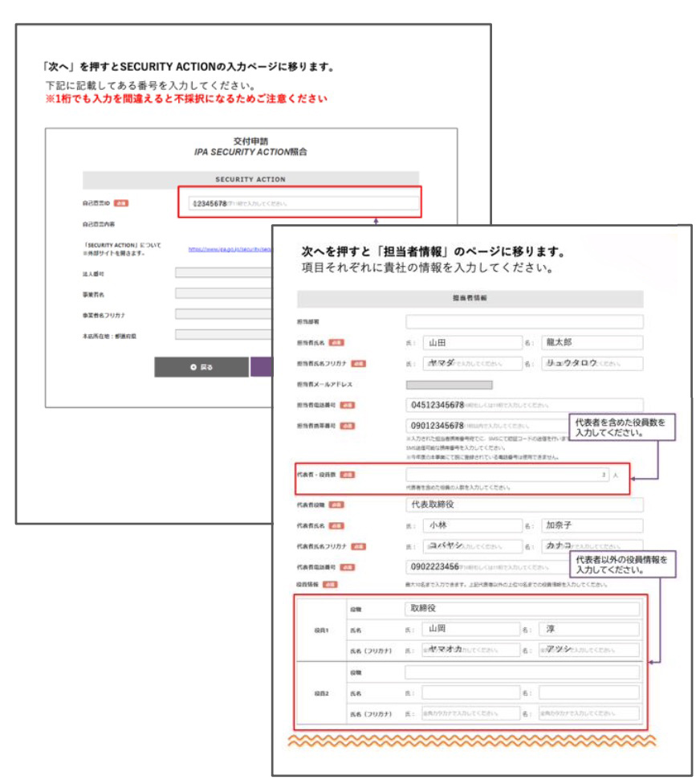Select the representative furigana surname field コバヤシ

[472, 546]
